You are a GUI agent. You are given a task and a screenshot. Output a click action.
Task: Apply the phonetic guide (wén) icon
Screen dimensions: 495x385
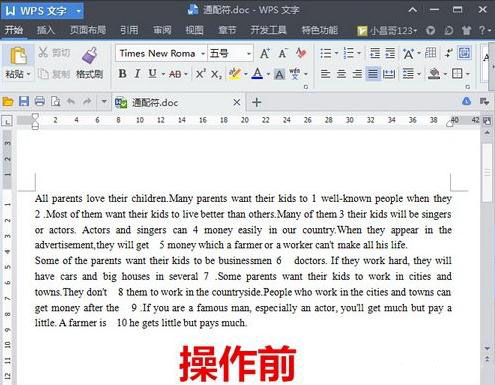point(294,74)
